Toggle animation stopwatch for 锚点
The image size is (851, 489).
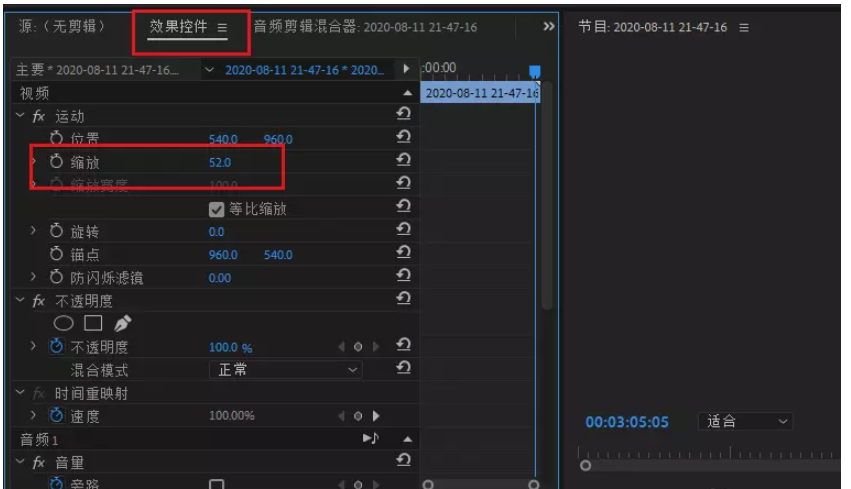tap(56, 253)
